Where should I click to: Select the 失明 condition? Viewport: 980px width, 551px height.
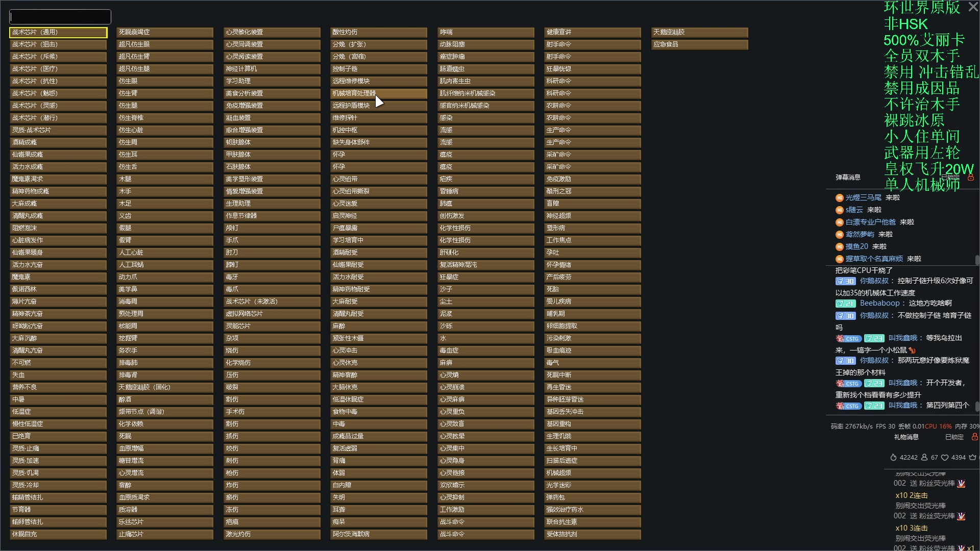[379, 497]
